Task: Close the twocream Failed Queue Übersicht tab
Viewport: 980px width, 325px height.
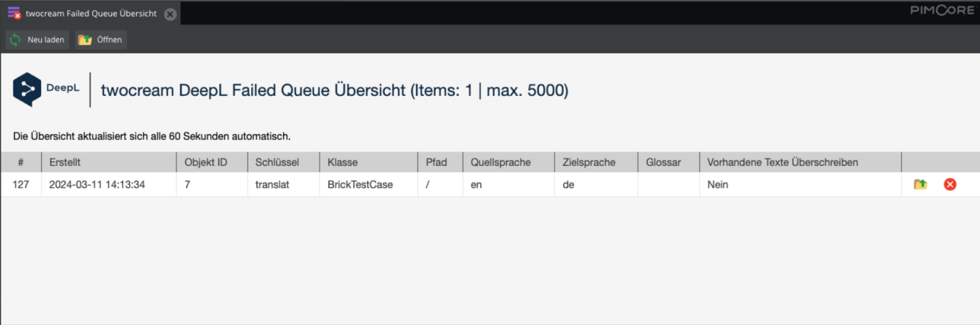Action: coord(170,13)
